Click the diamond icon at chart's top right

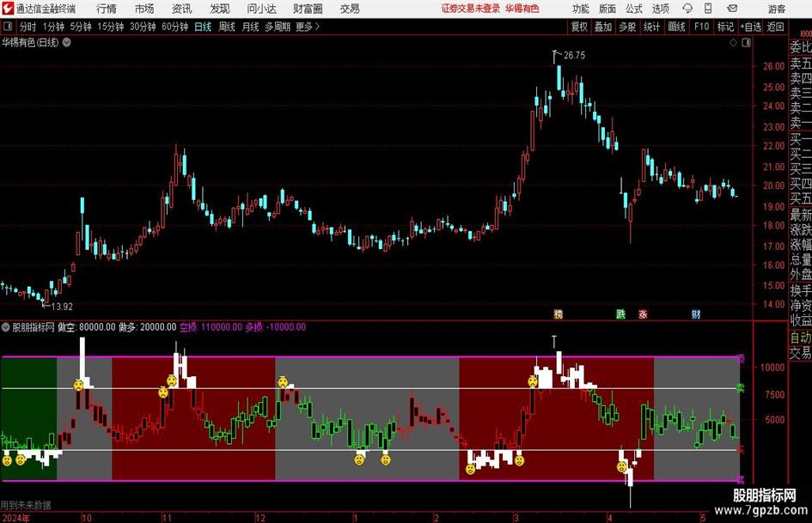point(733,43)
